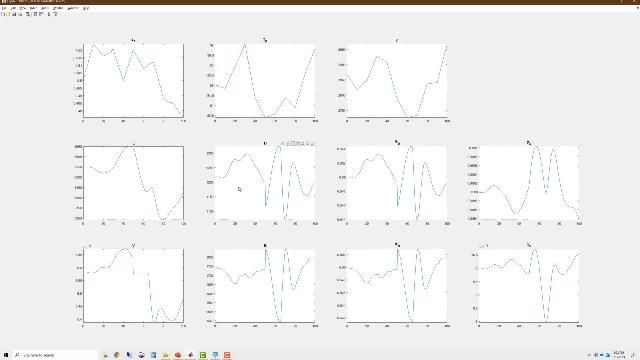Click the Insert Legend toolbar icon
Image resolution: width=640 pixels, height=360 pixels.
coord(41,14)
